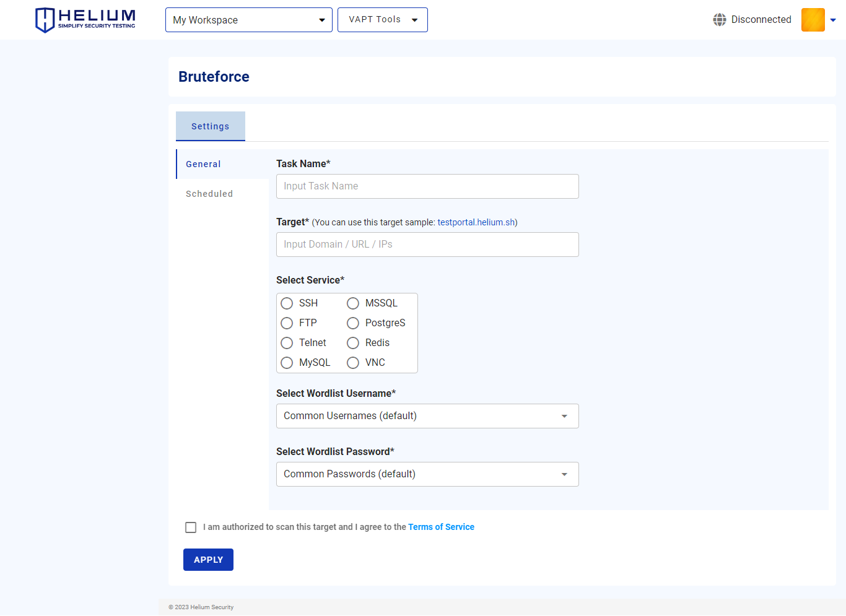The image size is (846, 616).
Task: Open the My Workspace dropdown
Action: click(x=249, y=20)
